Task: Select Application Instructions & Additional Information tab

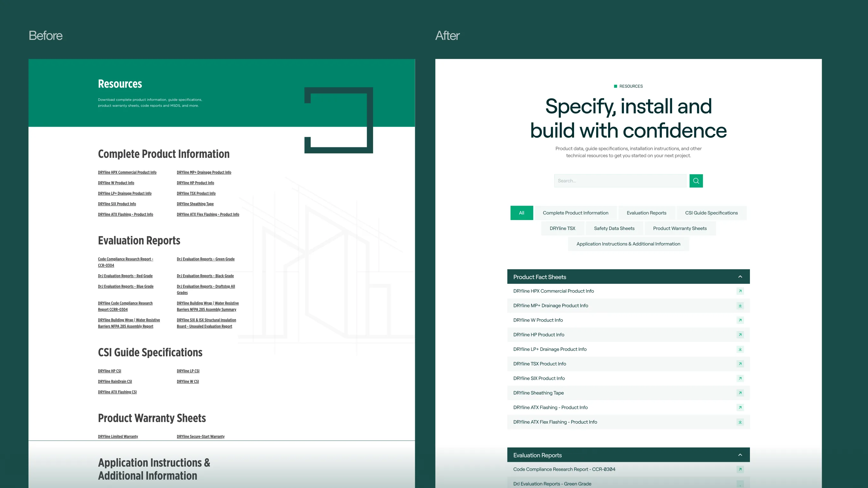Action: (628, 244)
